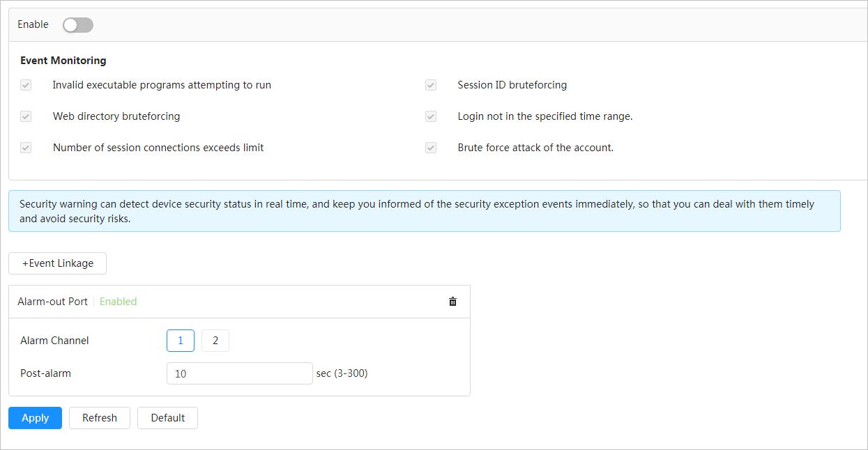
Task: Add a new Event Linkage
Action: click(x=57, y=263)
